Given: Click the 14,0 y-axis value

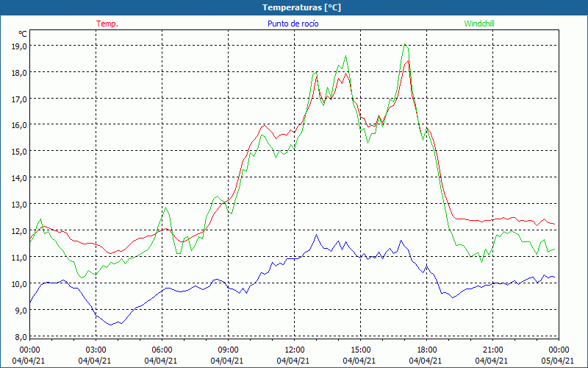Looking at the screenshot, I should [x=19, y=178].
